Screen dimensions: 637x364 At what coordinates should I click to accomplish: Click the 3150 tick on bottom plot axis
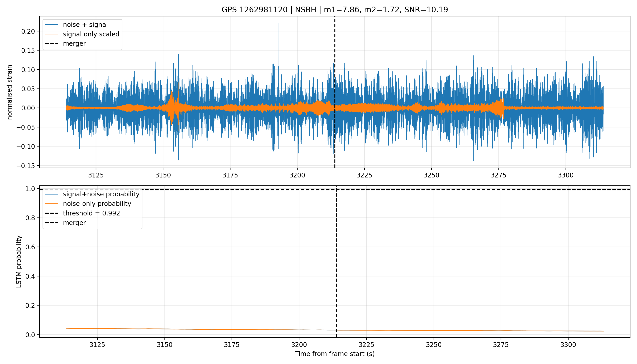tap(164, 345)
